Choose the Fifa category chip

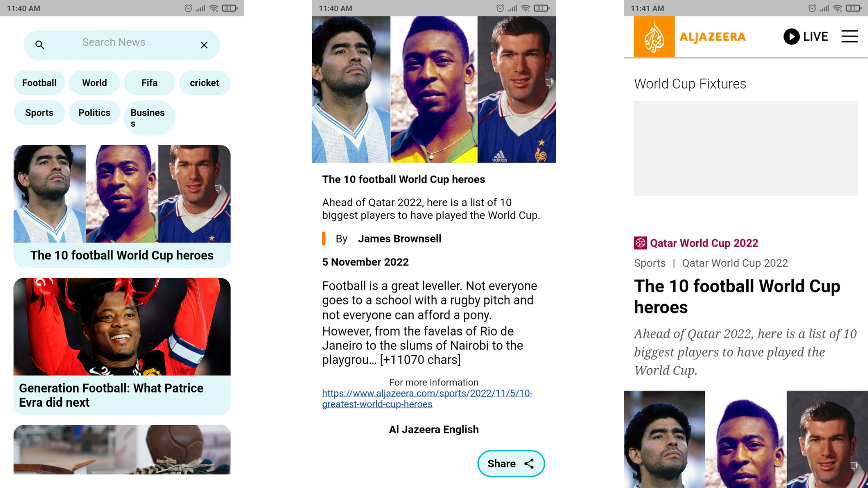click(x=149, y=83)
